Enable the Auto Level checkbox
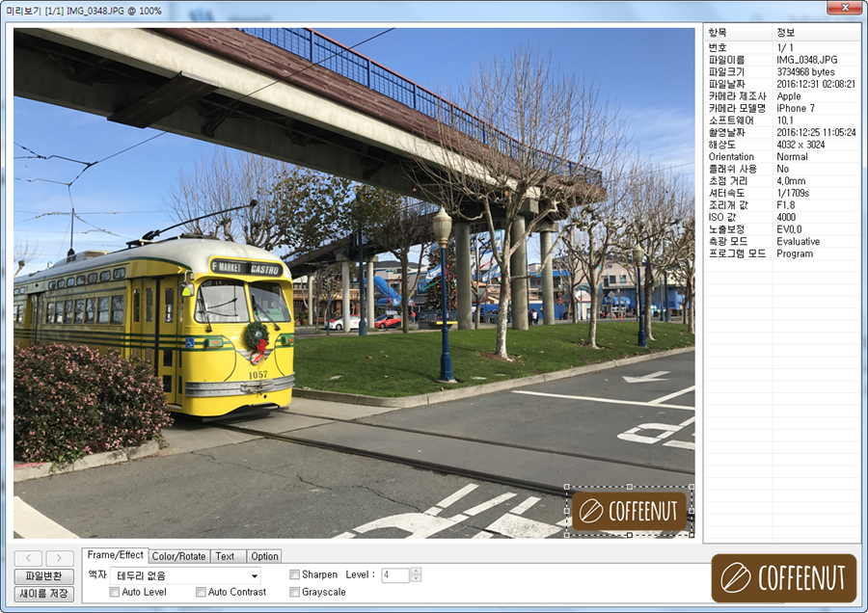Screen dimensions: 868x613 click(x=115, y=591)
